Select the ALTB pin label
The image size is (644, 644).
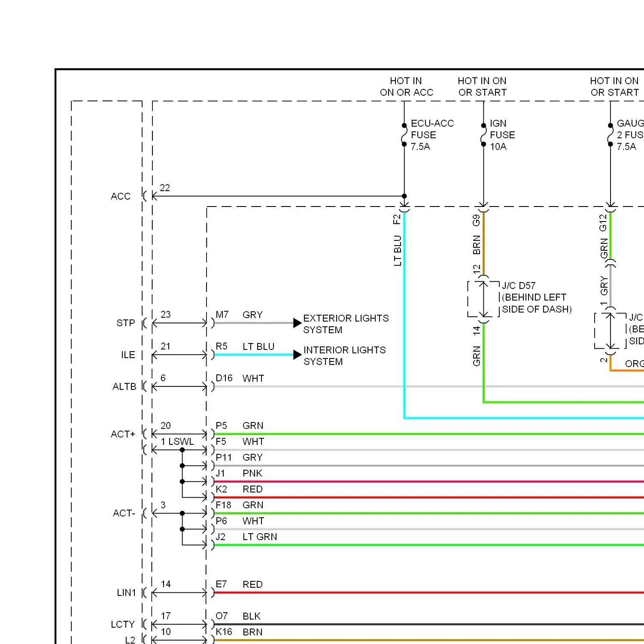click(x=124, y=386)
